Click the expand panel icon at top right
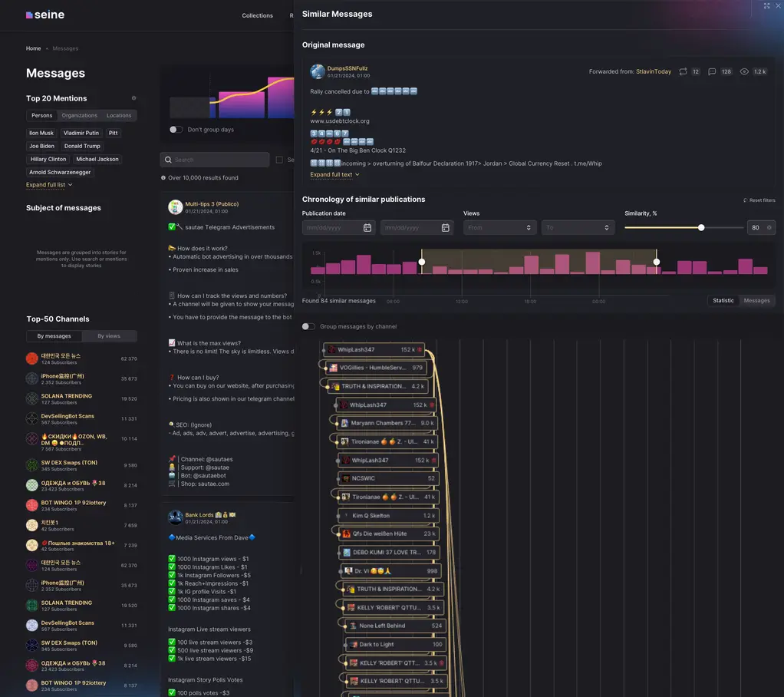The width and height of the screenshot is (784, 697). (x=766, y=6)
